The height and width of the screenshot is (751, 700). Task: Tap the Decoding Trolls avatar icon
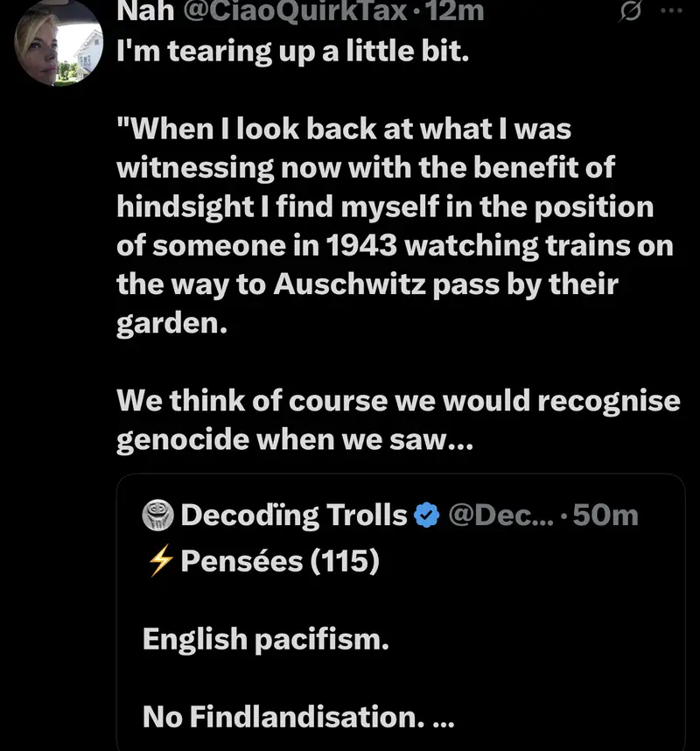[x=157, y=516]
